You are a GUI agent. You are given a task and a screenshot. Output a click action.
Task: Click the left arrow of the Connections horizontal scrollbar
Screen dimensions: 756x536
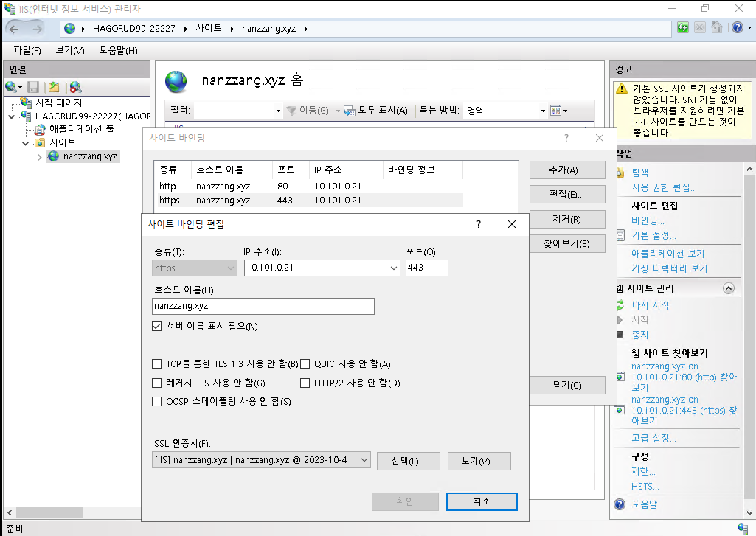tap(9, 513)
